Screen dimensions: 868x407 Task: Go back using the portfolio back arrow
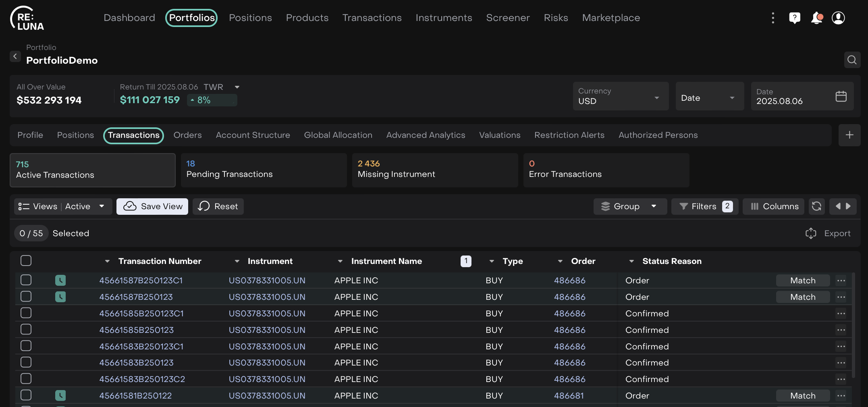coord(15,56)
